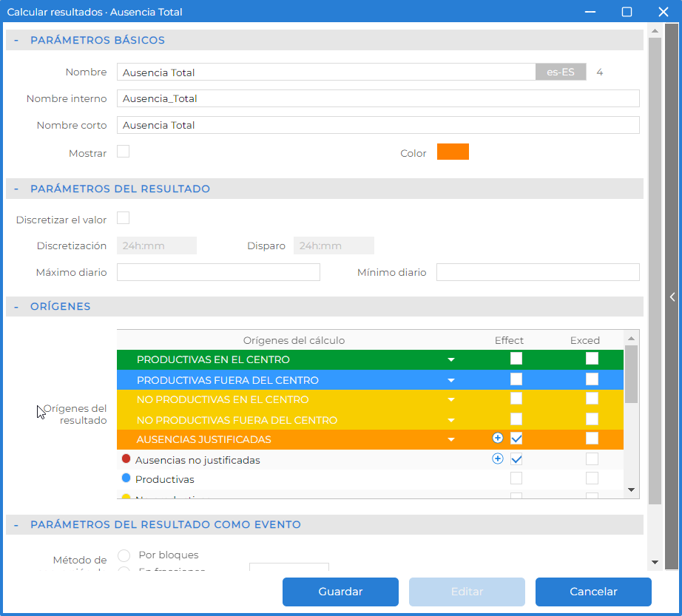Expand PRODUCTIVAS FUERA DEL CENTRO dropdown arrow
Viewport: 682px width, 616px height.
click(451, 380)
